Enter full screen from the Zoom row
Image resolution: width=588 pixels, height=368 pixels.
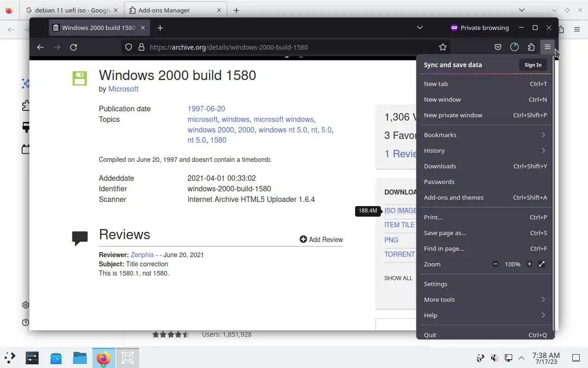click(x=542, y=264)
